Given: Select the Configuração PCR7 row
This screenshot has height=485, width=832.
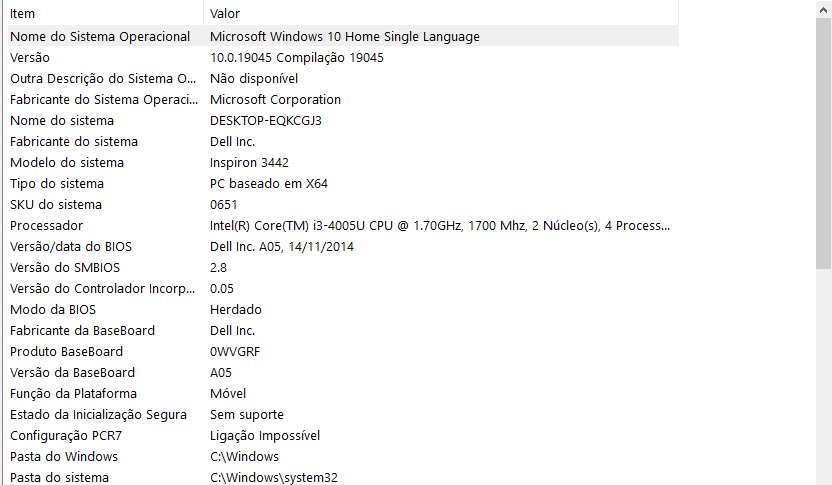Looking at the screenshot, I should coord(100,436).
